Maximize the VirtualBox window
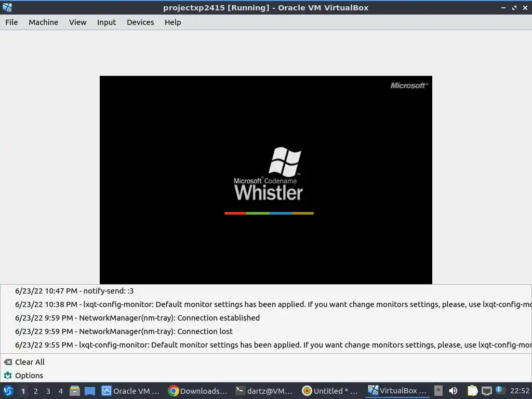Screen dimensions: 532x399 point(514,7)
